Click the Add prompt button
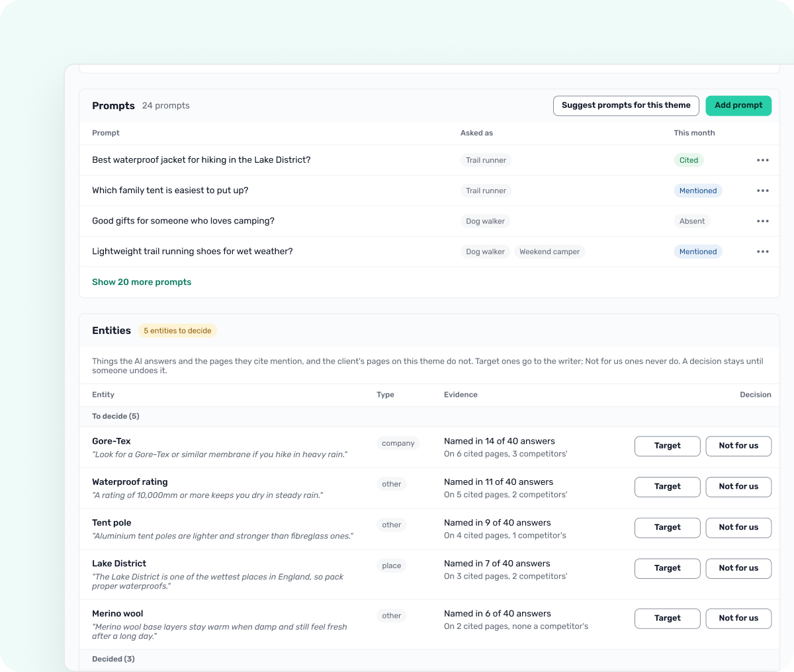 (738, 105)
